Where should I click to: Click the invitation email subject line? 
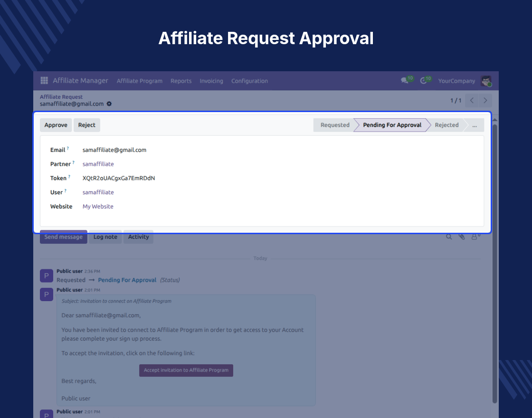click(116, 301)
